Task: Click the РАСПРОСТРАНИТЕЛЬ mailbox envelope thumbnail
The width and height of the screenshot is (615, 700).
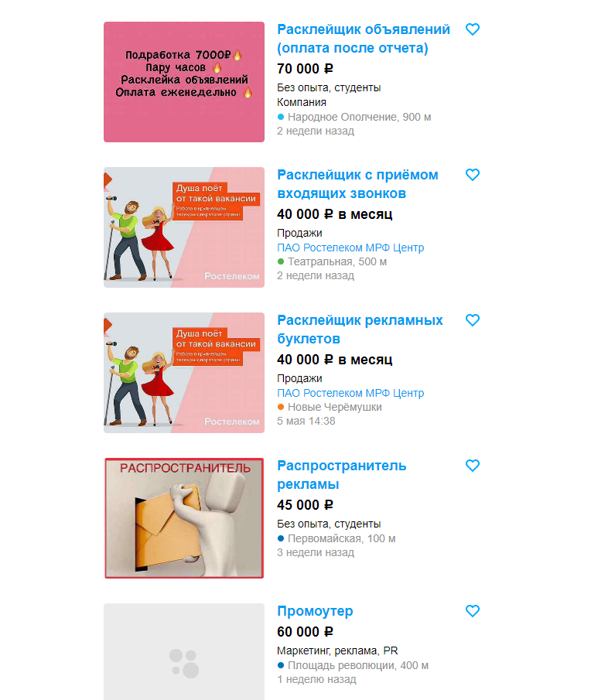Action: pos(184,518)
